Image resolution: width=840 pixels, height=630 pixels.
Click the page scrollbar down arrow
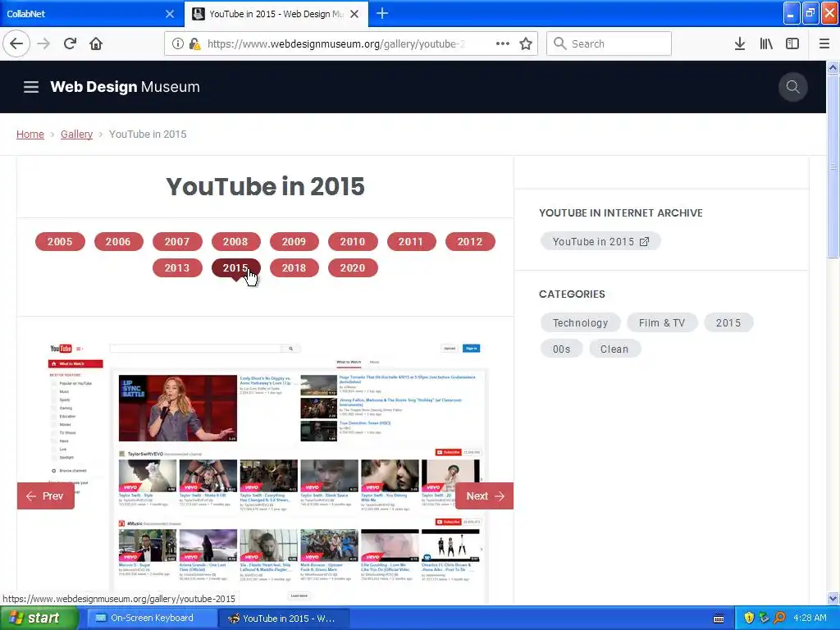833,598
